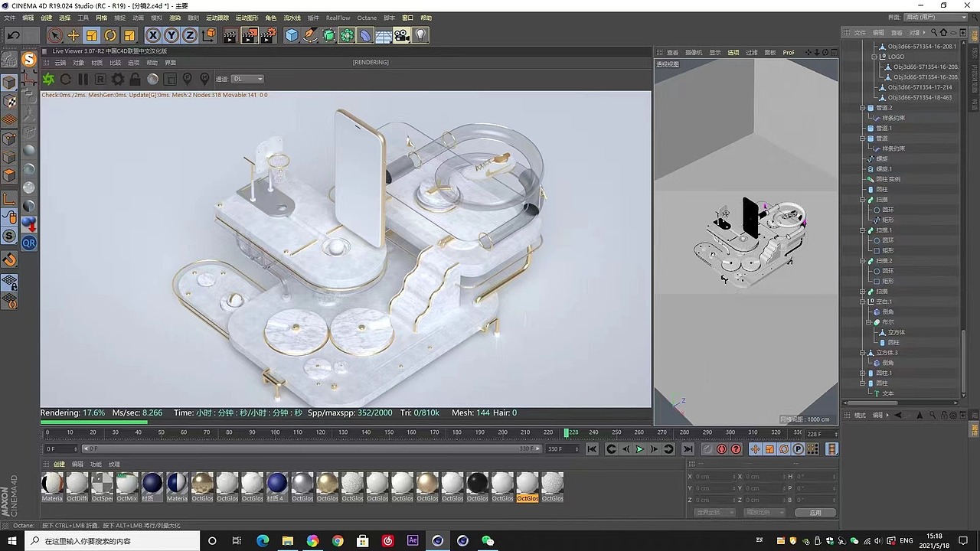This screenshot has height=551, width=980.
Task: Toggle the Z axis lock
Action: [x=190, y=35]
